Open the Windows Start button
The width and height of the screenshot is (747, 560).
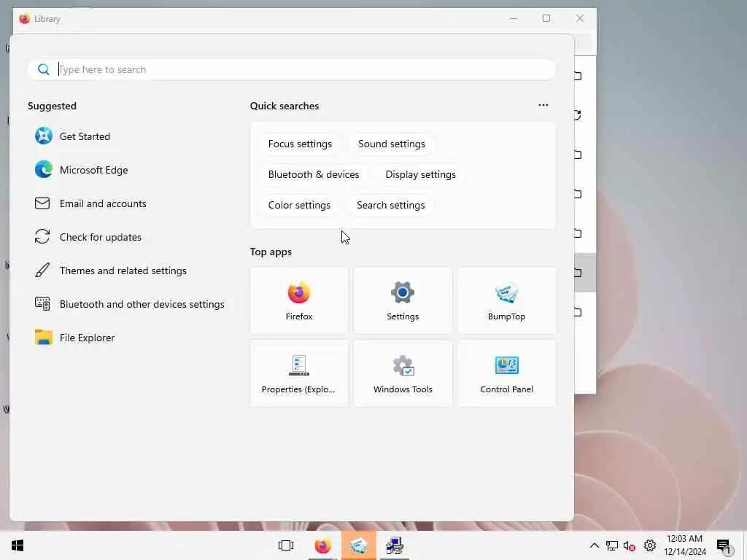point(18,545)
